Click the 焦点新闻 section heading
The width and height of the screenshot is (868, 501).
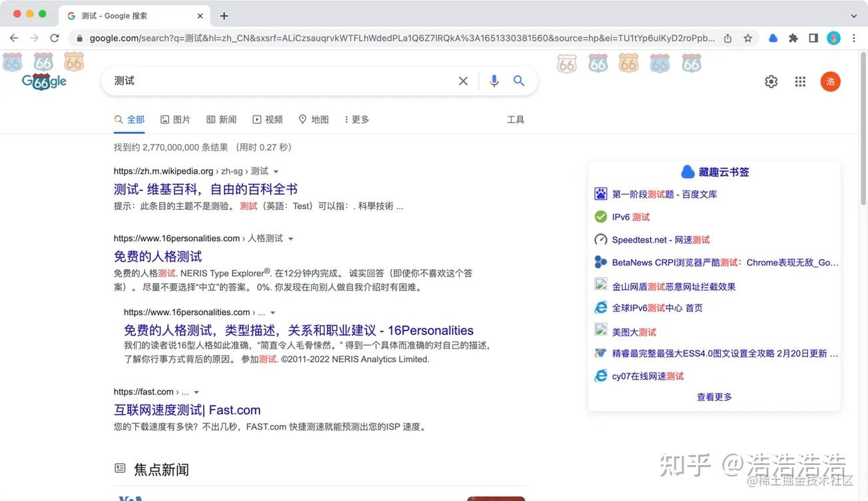[x=161, y=469]
